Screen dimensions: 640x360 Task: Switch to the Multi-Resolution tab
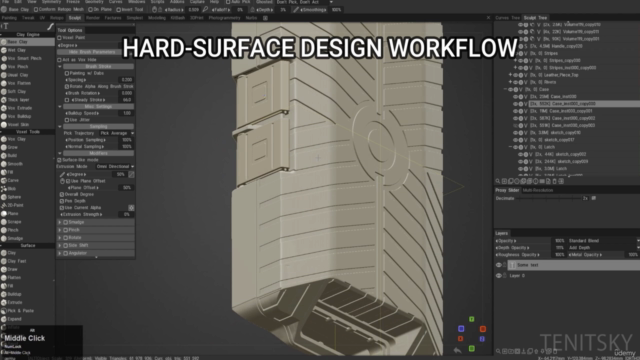(538, 191)
